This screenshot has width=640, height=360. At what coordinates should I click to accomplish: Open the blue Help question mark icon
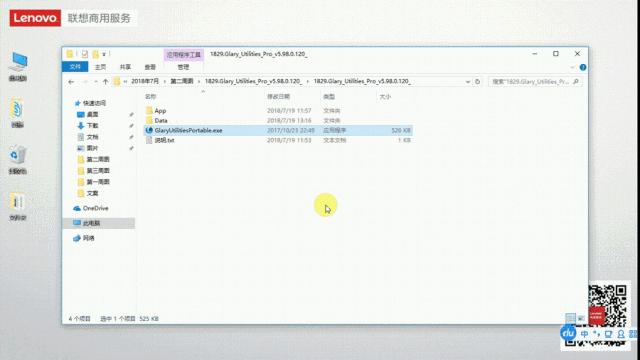(583, 67)
